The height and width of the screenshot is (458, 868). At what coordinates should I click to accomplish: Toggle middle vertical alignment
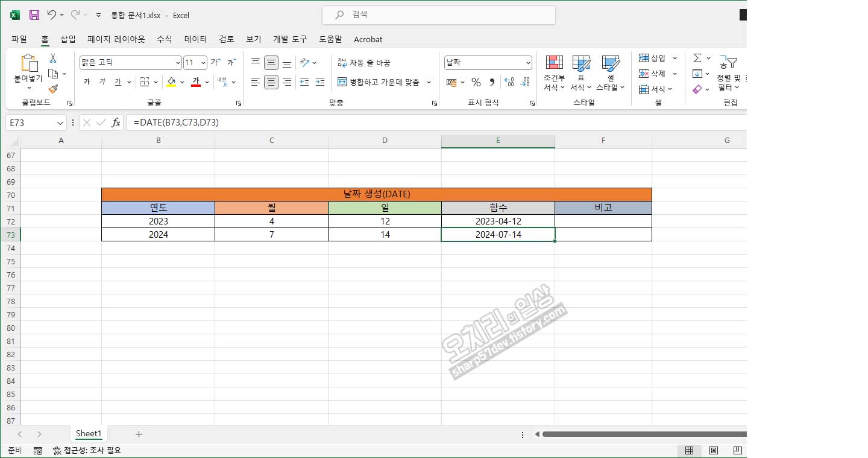[x=271, y=62]
